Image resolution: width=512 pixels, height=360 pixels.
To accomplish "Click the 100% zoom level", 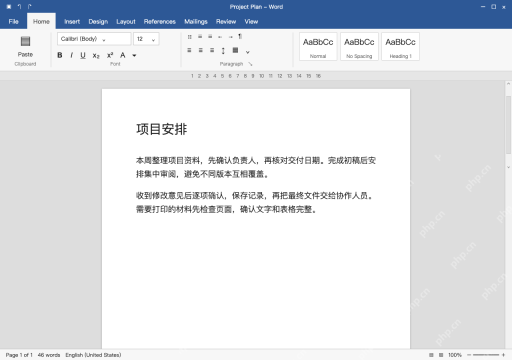I will pyautogui.click(x=455, y=355).
